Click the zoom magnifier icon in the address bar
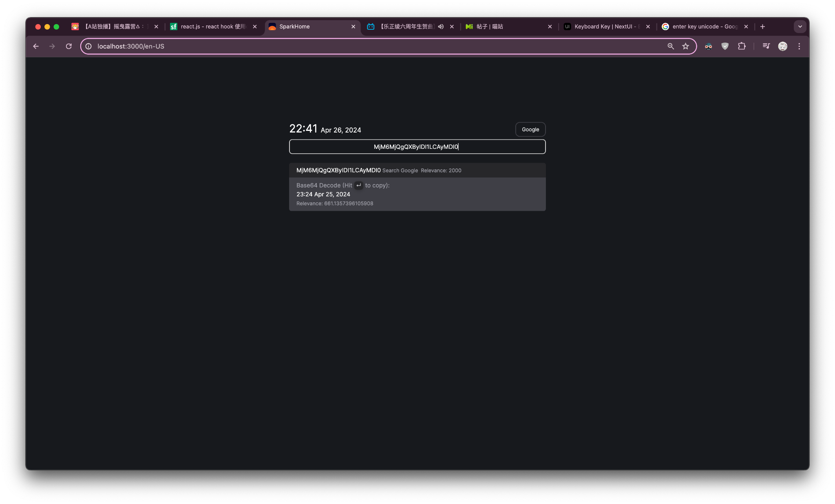835x504 pixels. click(671, 46)
